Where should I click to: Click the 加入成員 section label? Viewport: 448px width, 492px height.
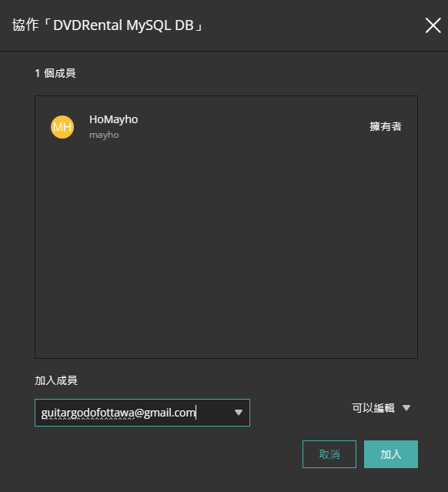(x=56, y=380)
